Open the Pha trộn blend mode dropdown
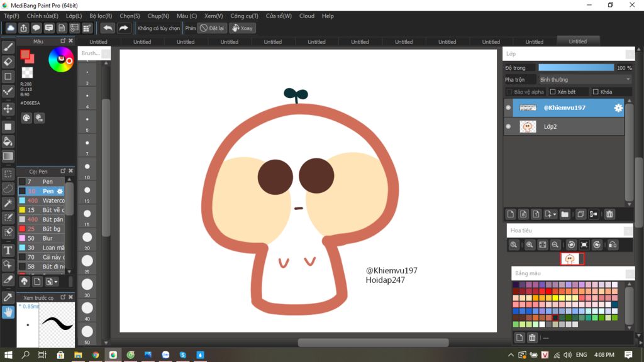The image size is (644, 362). (x=584, y=80)
